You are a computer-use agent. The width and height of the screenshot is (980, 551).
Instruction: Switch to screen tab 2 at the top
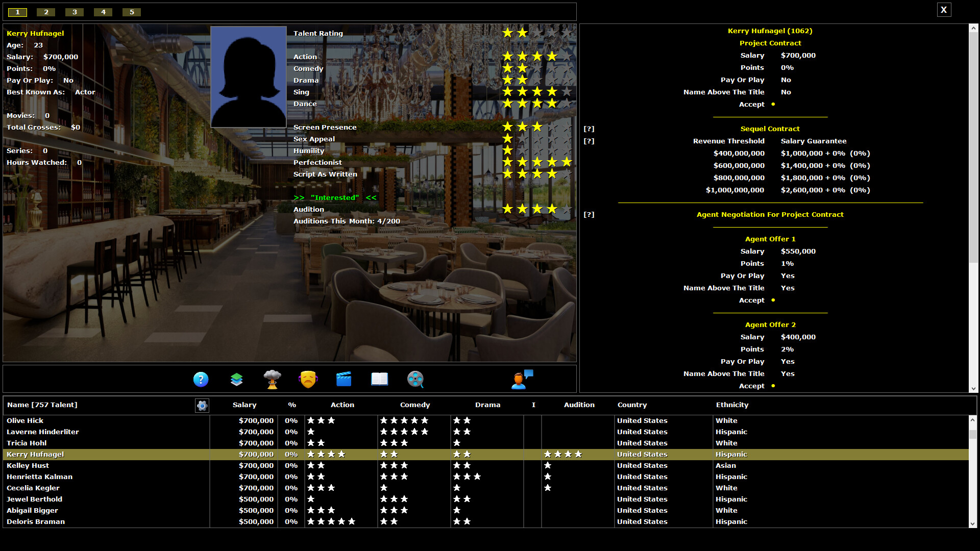click(x=45, y=12)
